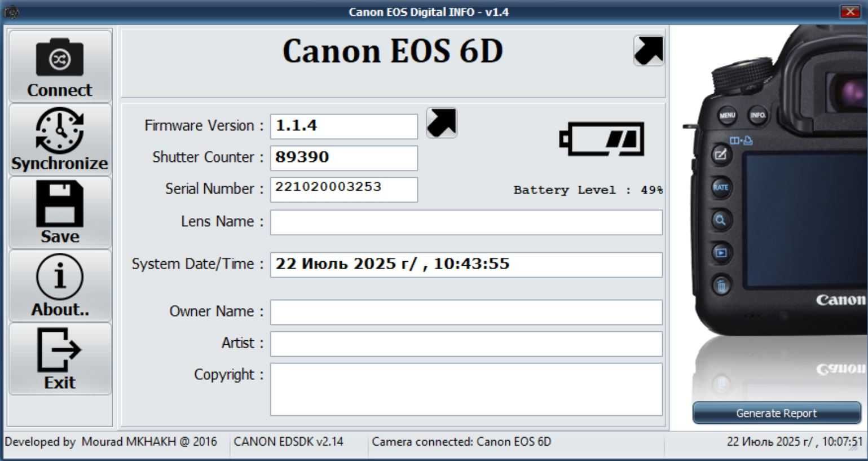Focus the Firmware Version field
Viewport: 868px width, 461px height.
[x=344, y=126]
